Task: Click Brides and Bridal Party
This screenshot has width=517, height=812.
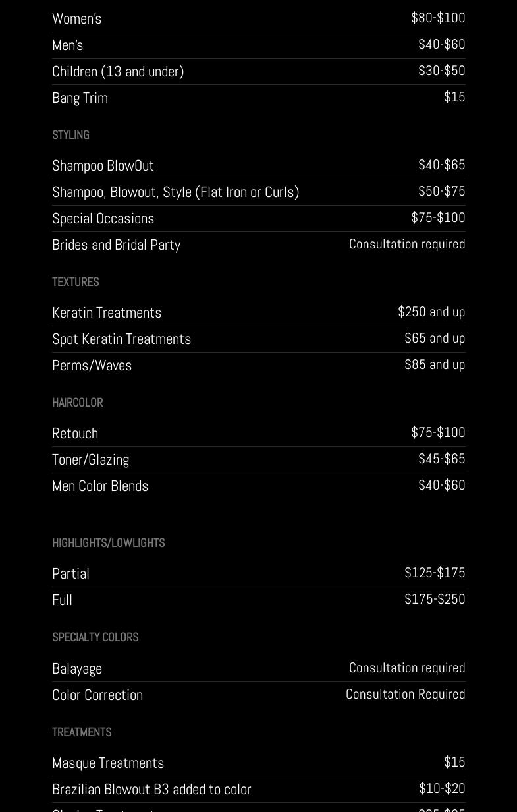Action: pyautogui.click(x=116, y=245)
